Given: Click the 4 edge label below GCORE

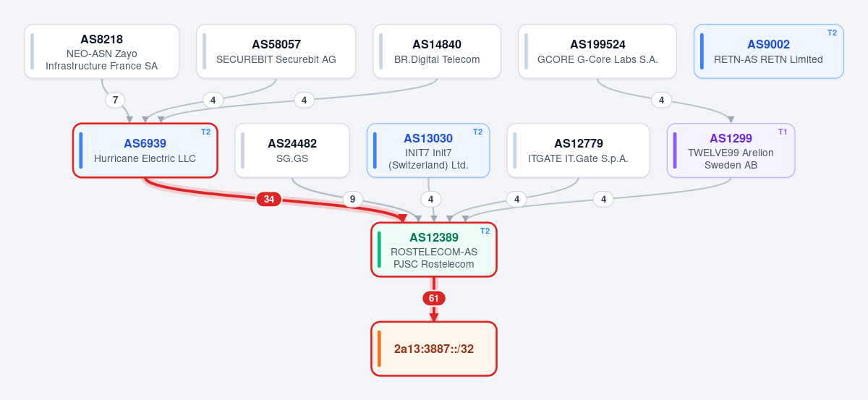Looking at the screenshot, I should pyautogui.click(x=661, y=100).
